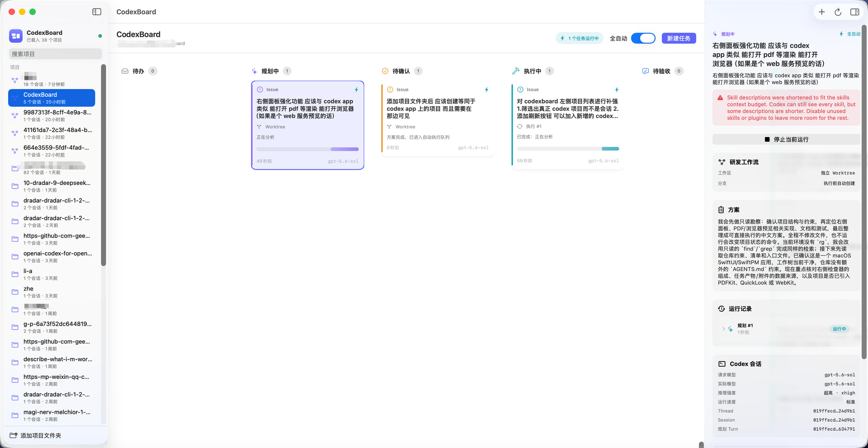Click the 已载入 38 个项目 text
The width and height of the screenshot is (868, 448).
click(x=44, y=40)
